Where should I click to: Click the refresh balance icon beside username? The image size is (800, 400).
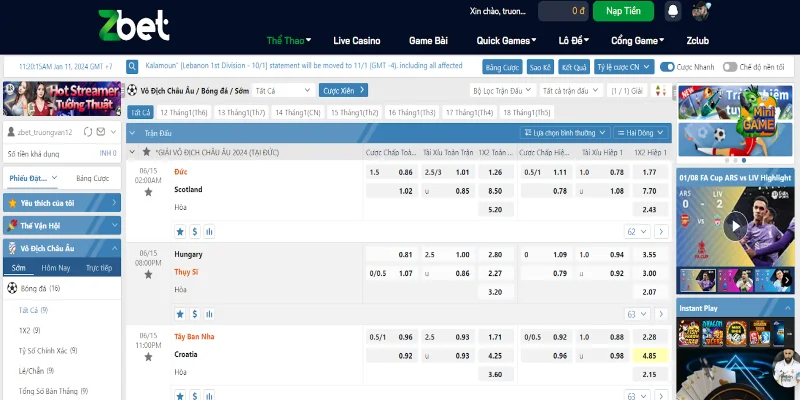click(x=87, y=132)
